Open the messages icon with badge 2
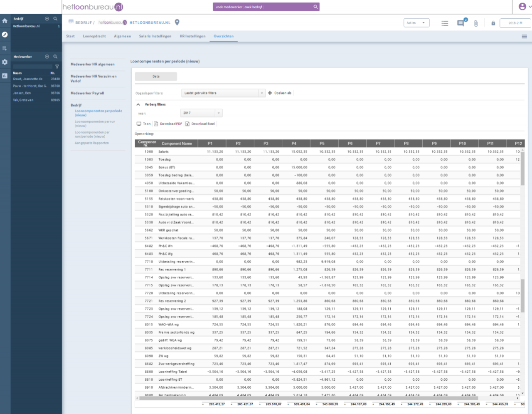Screen dimensions: 532x414 [x=461, y=23]
